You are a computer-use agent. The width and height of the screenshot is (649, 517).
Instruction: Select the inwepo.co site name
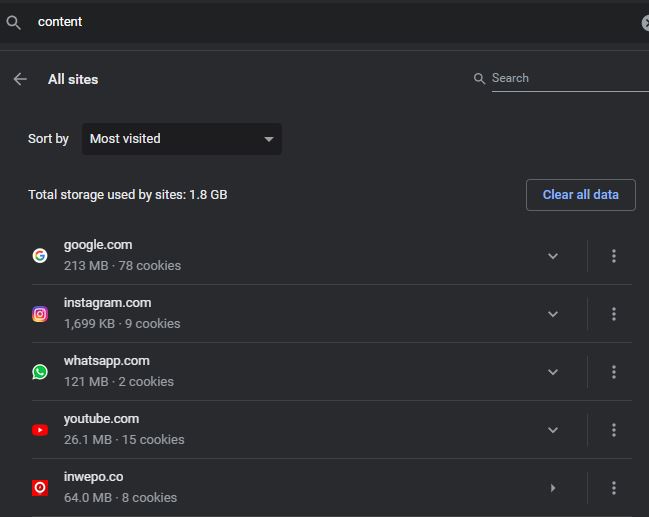[94, 476]
